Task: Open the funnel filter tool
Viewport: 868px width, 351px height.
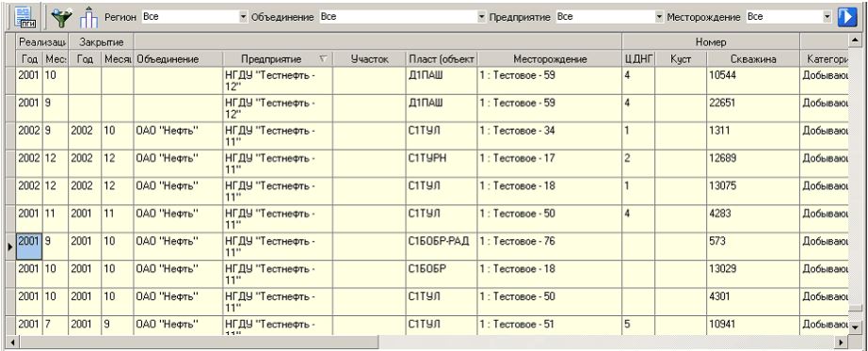Action: 61,17
